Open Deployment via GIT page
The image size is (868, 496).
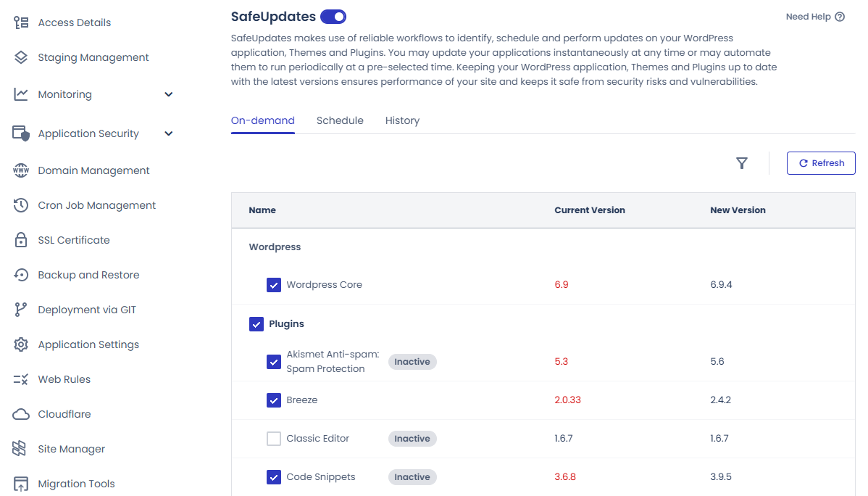click(x=87, y=310)
